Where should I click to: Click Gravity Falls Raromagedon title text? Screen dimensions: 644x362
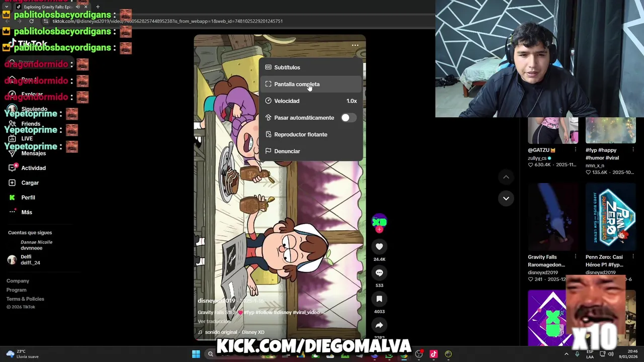(546, 261)
